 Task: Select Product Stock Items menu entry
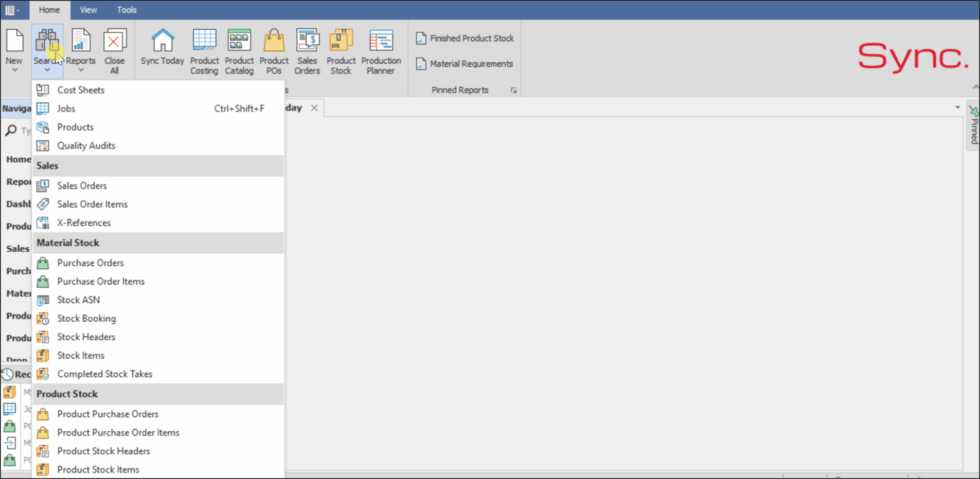pos(158,469)
